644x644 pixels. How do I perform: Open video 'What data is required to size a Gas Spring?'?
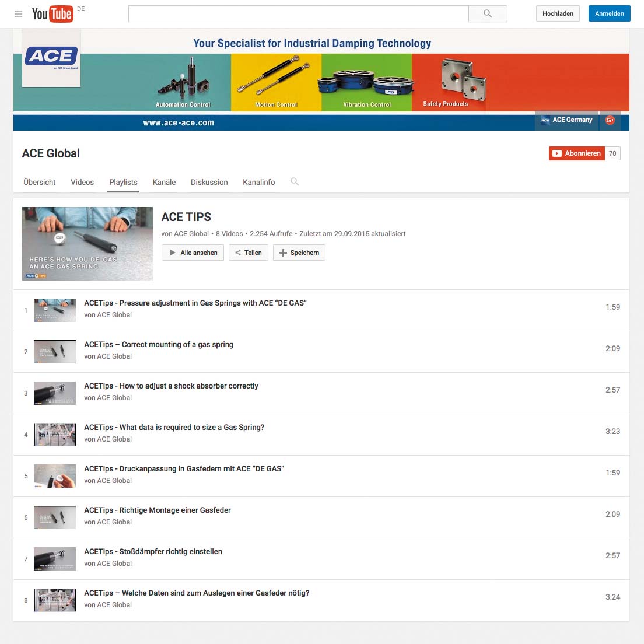[174, 428]
